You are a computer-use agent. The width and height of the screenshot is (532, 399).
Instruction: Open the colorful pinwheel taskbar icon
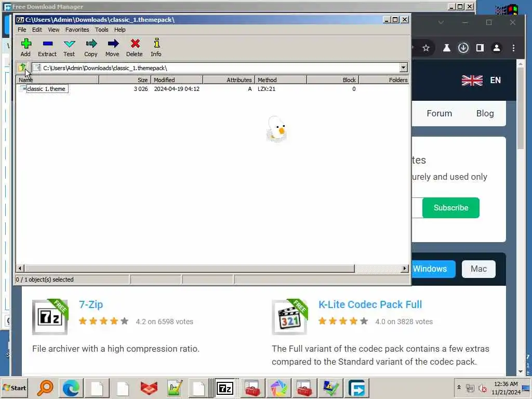[278, 388]
